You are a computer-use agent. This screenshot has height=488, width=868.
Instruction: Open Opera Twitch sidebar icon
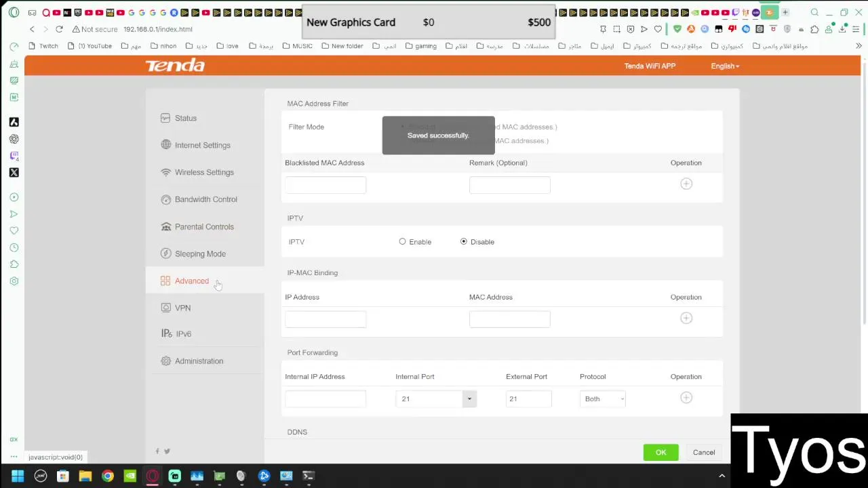[x=14, y=155]
